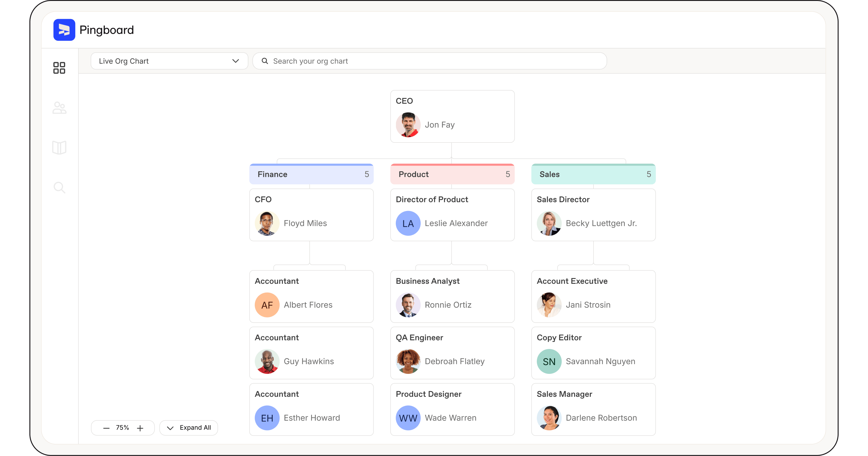Open the Live Org Chart dropdown
The image size is (868, 456).
coord(169,61)
